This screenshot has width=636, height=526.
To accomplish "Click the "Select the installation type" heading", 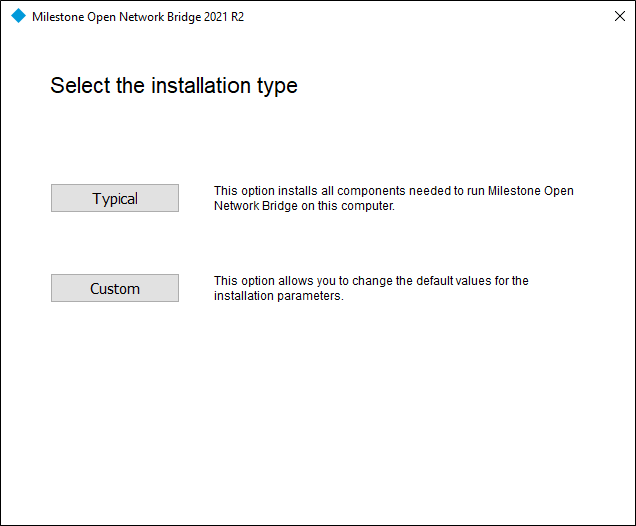I will click(x=174, y=86).
